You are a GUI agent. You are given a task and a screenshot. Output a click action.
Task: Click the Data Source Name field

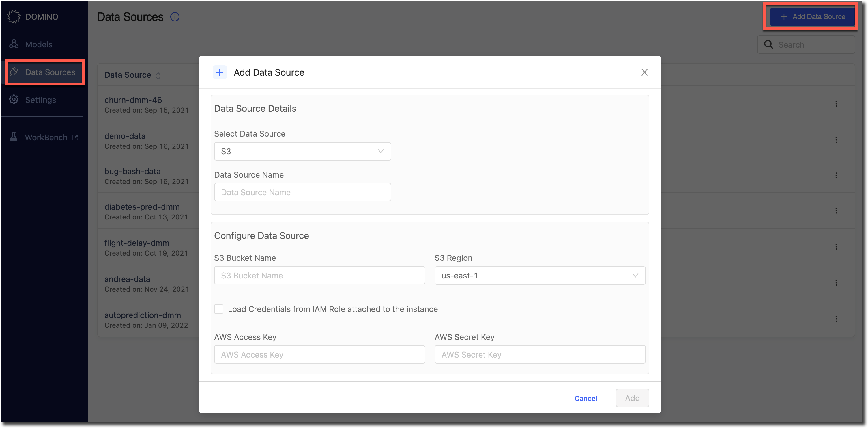[302, 192]
